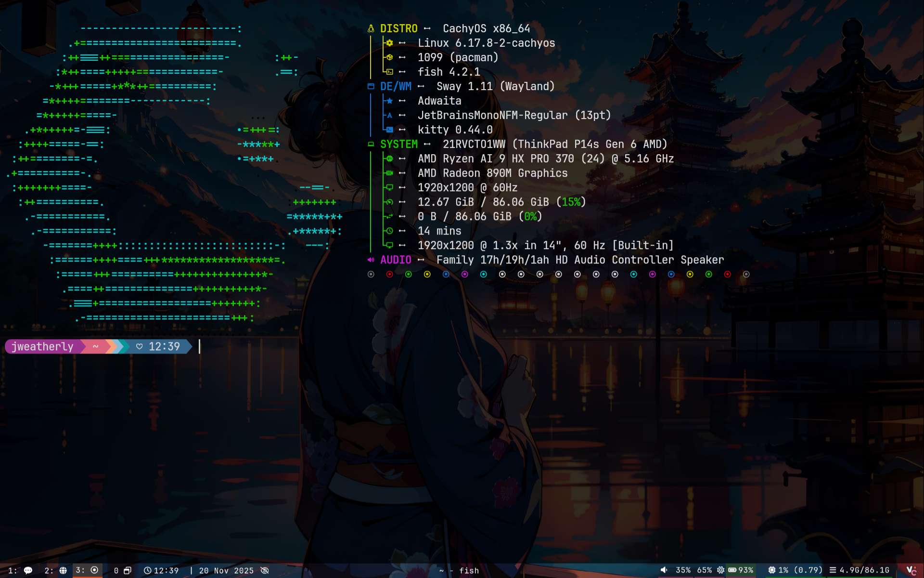The image size is (924, 578).
Task: Click the DISTRO penguin icon
Action: tap(371, 28)
